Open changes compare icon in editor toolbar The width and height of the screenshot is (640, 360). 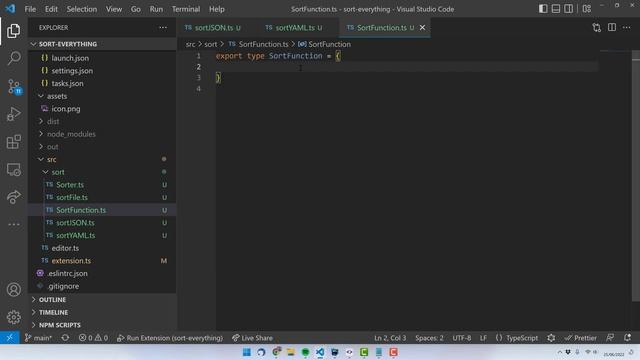pos(596,28)
